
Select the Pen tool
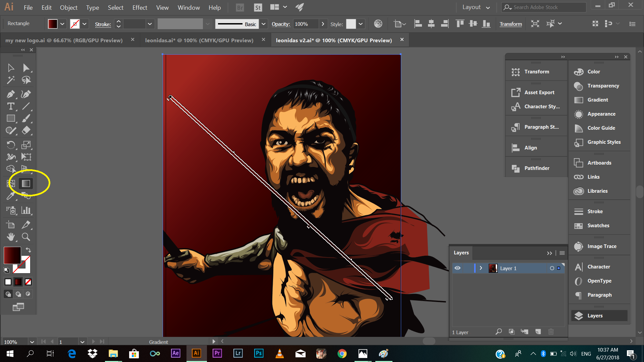click(10, 94)
